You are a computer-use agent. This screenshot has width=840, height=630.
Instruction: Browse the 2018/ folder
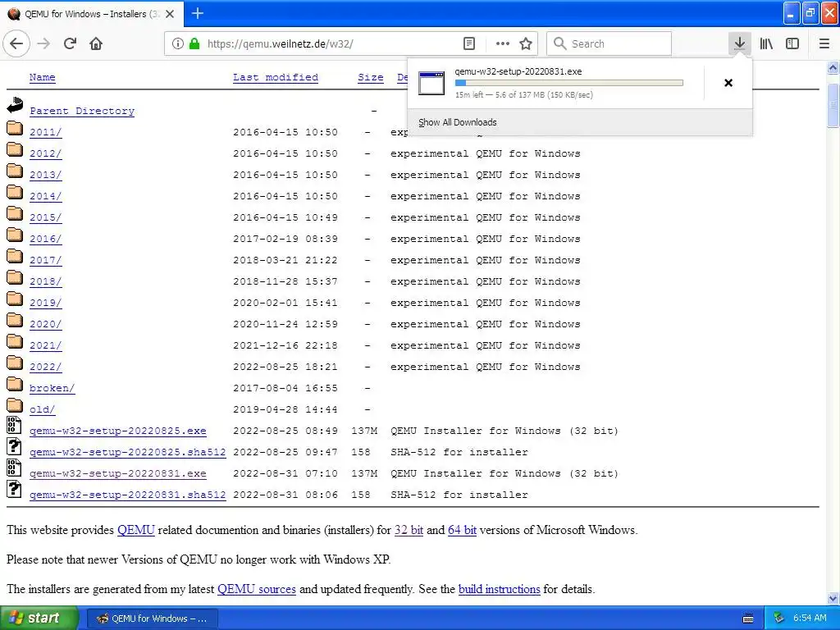tap(46, 281)
